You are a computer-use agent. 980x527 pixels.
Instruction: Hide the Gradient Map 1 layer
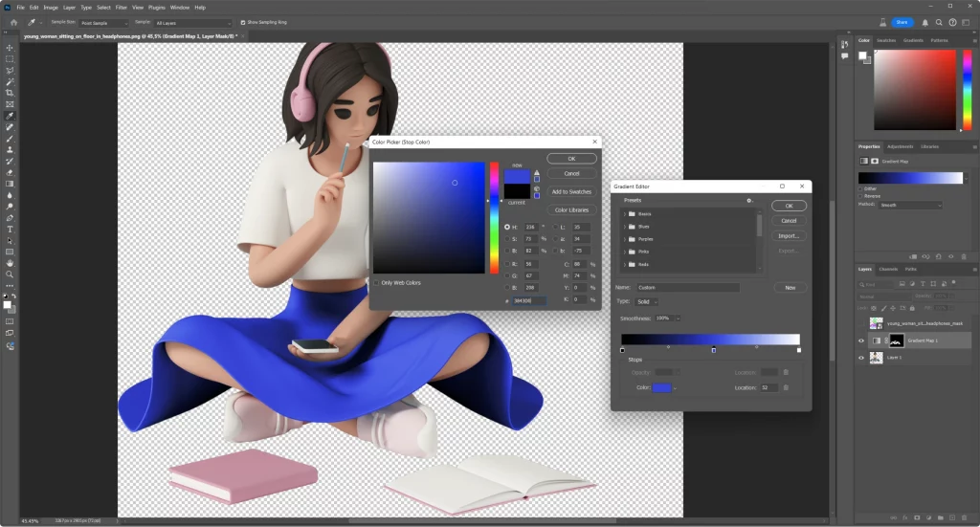pyautogui.click(x=861, y=340)
